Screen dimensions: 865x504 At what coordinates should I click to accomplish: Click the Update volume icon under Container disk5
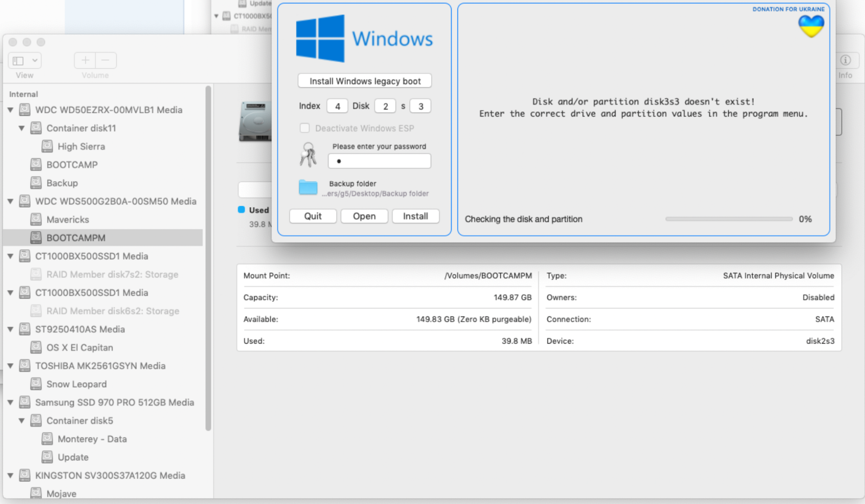point(47,457)
